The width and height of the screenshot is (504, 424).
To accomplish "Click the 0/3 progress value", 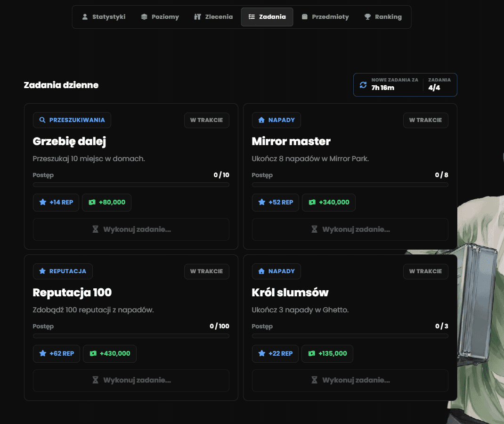I will pyautogui.click(x=442, y=326).
